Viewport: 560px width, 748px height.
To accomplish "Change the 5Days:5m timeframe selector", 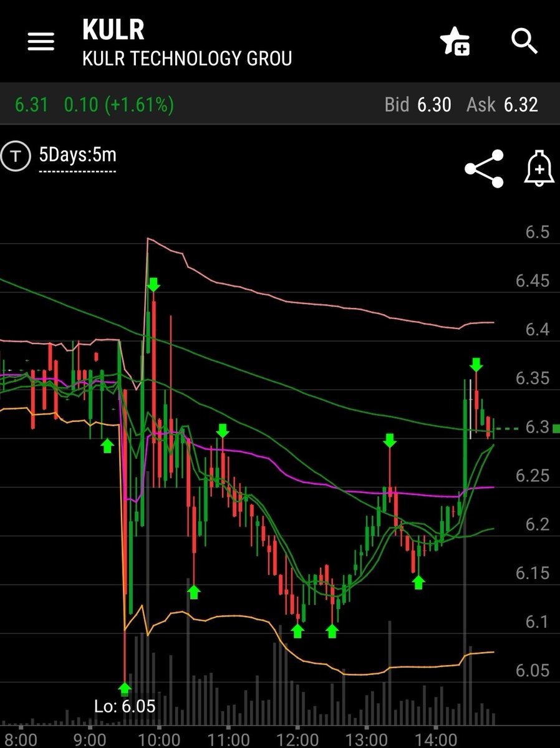I will click(x=77, y=155).
